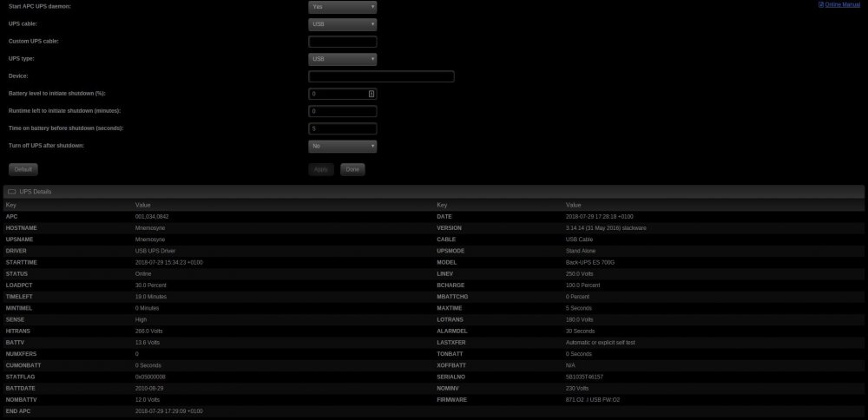Select the HITRANS value 266.0 Volts

coord(149,331)
